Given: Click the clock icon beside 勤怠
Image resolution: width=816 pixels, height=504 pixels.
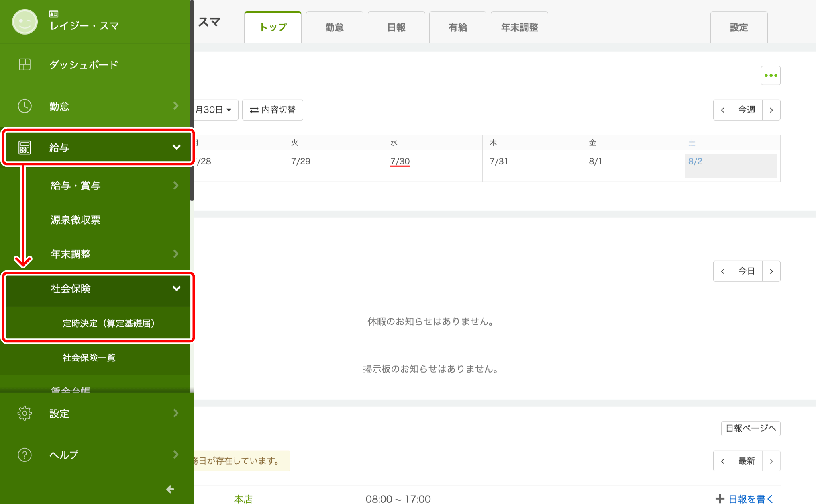Looking at the screenshot, I should (25, 106).
